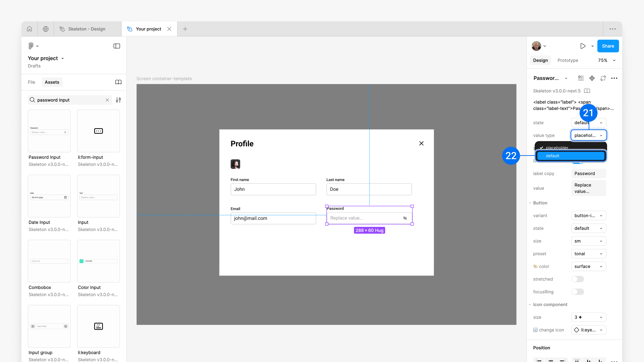This screenshot has height=362, width=644.
Task: Select the Color Input asset thumbnail
Action: click(98, 261)
